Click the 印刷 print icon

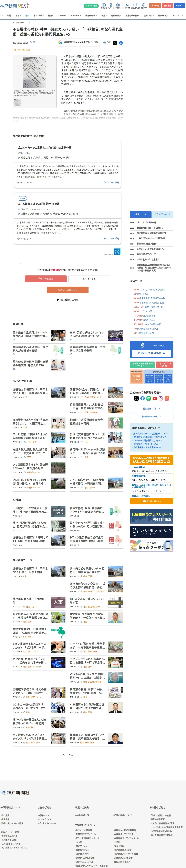(107, 43)
